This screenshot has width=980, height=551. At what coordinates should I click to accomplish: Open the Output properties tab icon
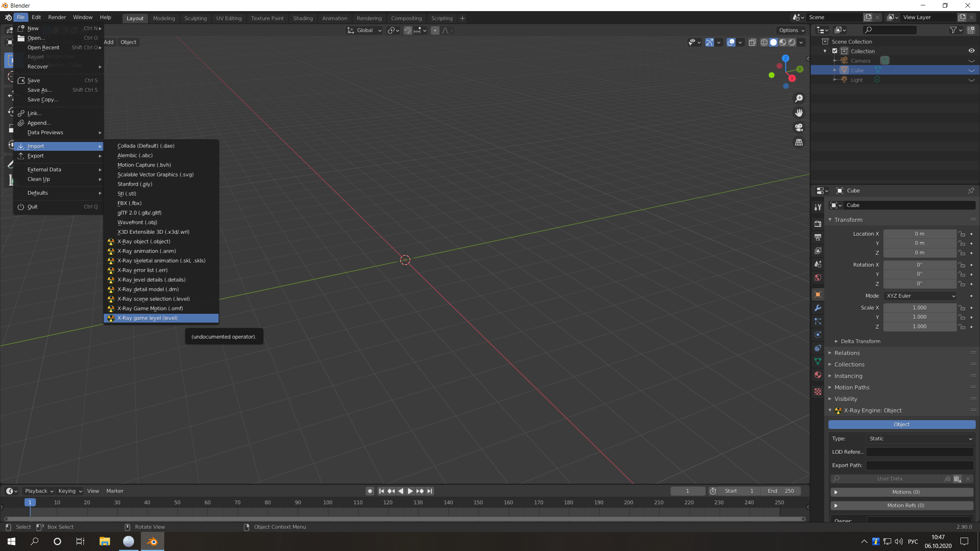pyautogui.click(x=818, y=237)
